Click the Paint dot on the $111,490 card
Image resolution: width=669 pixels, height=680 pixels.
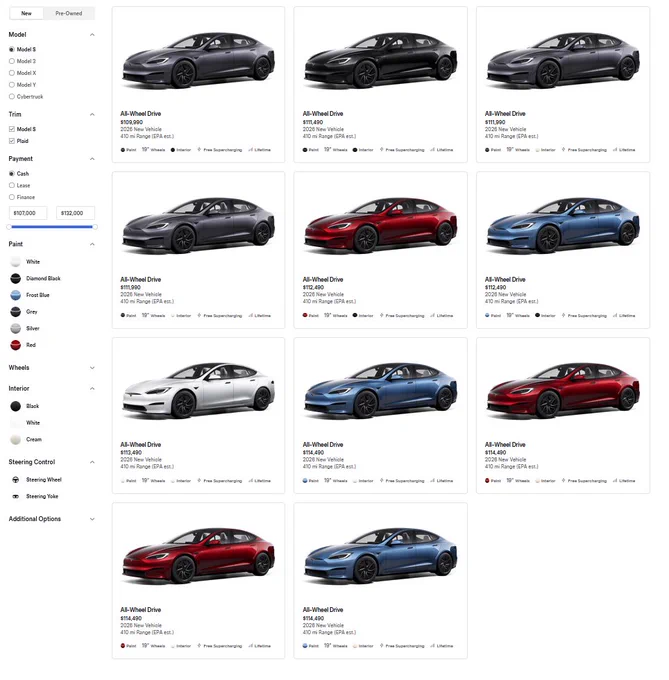pyautogui.click(x=305, y=150)
